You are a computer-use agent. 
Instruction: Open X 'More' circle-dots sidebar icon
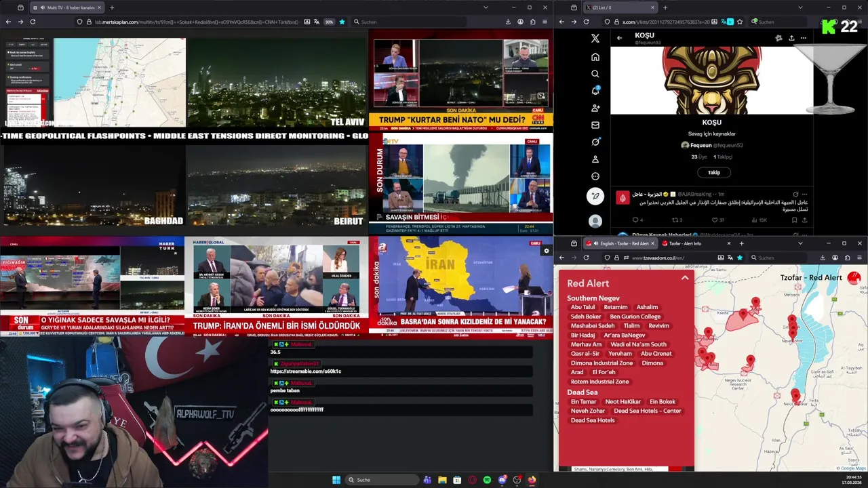click(595, 176)
